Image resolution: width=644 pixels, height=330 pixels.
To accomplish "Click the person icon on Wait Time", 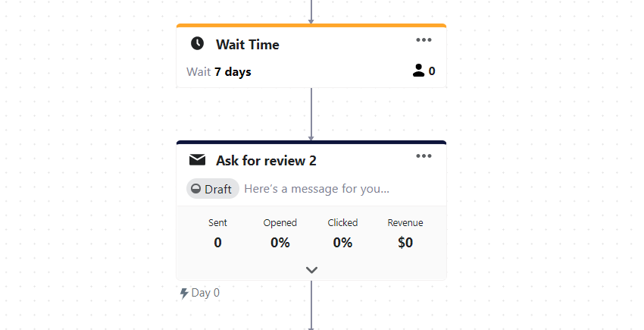I will pyautogui.click(x=418, y=71).
